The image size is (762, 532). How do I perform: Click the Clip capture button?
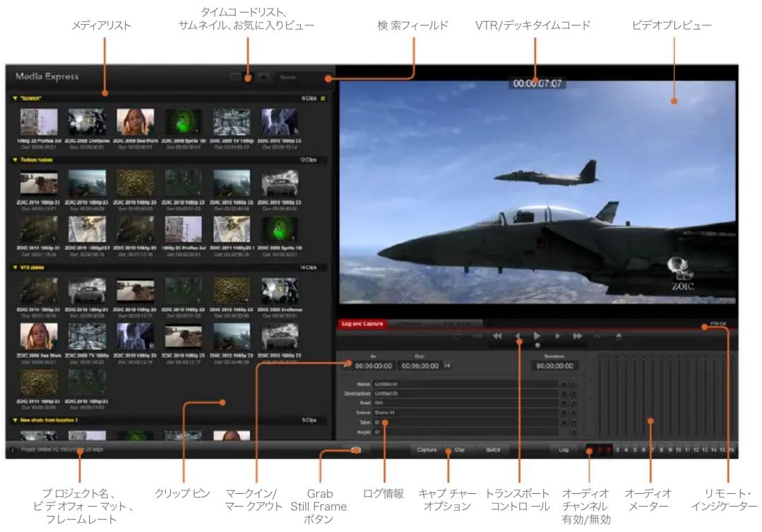460,450
